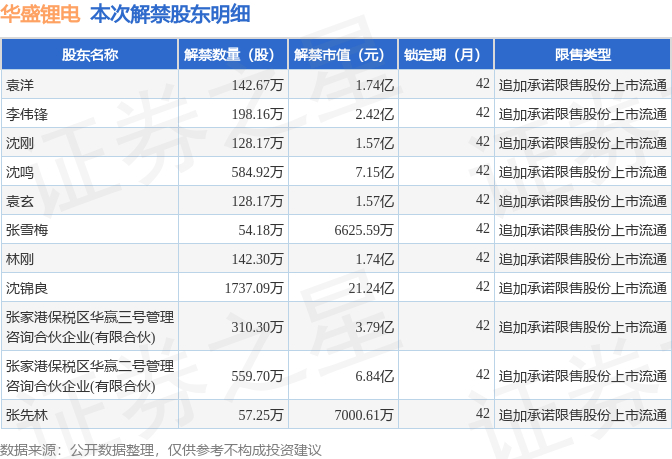The image size is (672, 459).
Task: Click the 142.30万 quantity value
Action: [x=257, y=259]
